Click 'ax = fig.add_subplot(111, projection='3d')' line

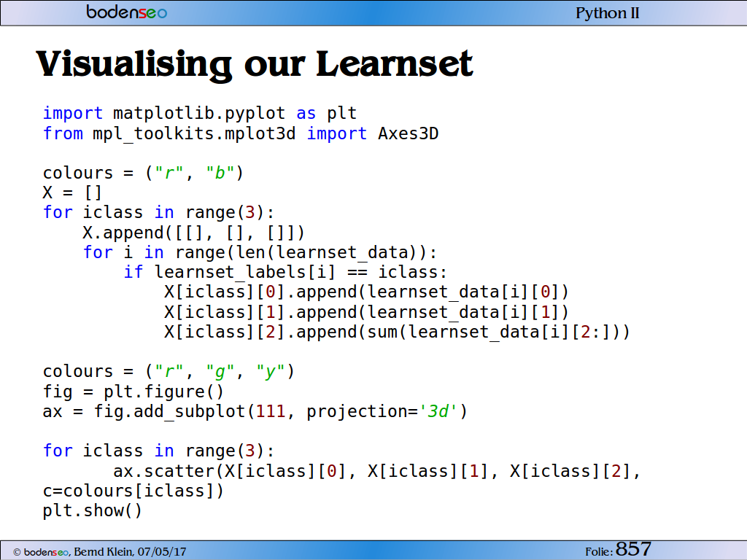[255, 411]
